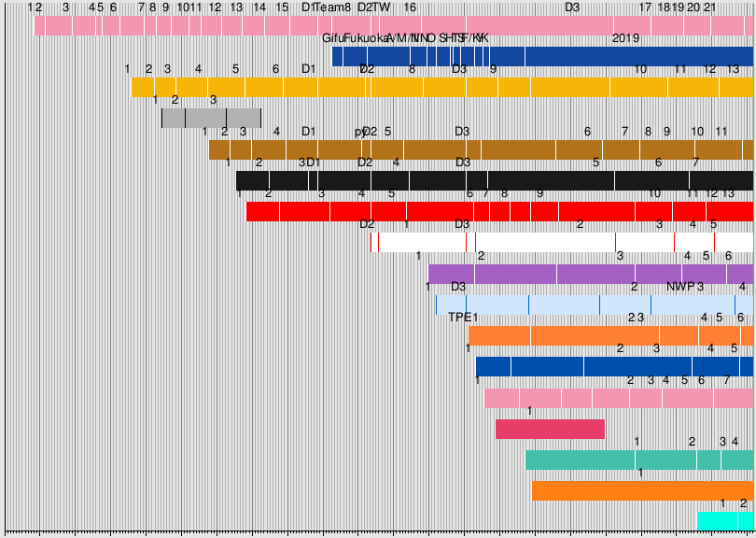The height and width of the screenshot is (538, 756).
Task: Click the NWP segment label
Action: point(680,286)
